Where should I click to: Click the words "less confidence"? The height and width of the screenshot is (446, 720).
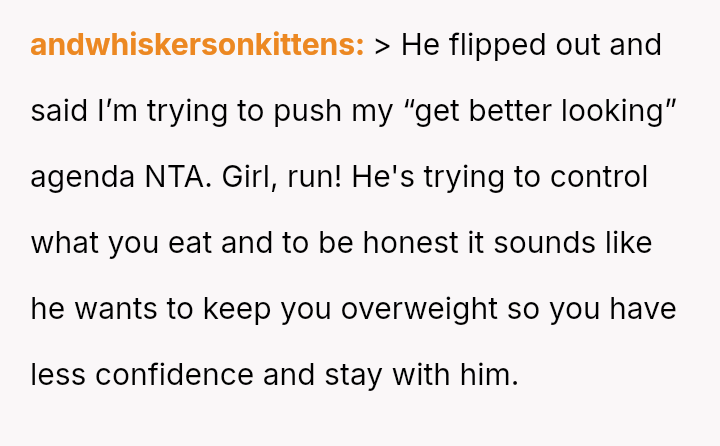pos(141,375)
